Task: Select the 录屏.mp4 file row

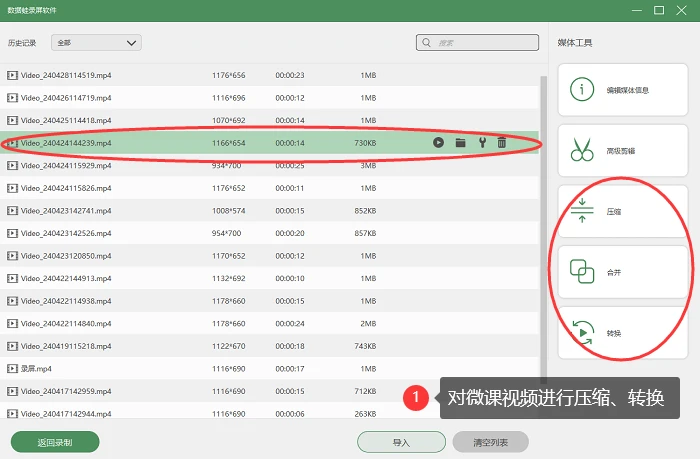Action: pyautogui.click(x=270, y=368)
